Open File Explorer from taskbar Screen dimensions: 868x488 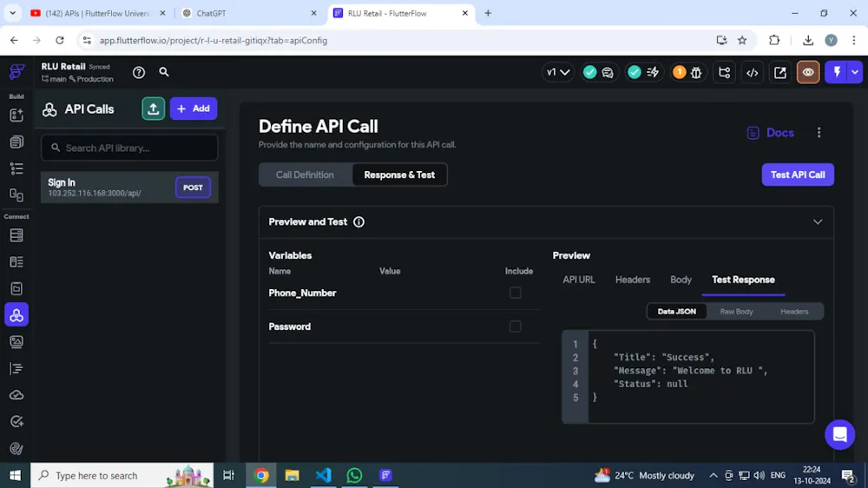click(293, 475)
